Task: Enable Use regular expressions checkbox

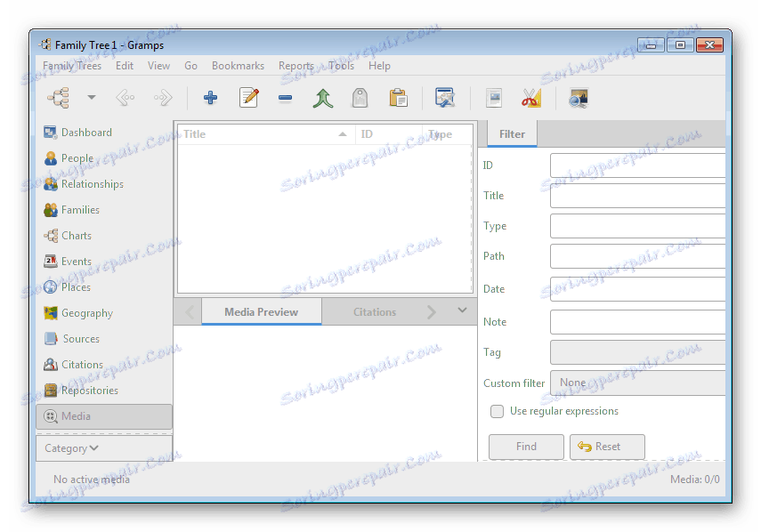Action: pyautogui.click(x=497, y=411)
